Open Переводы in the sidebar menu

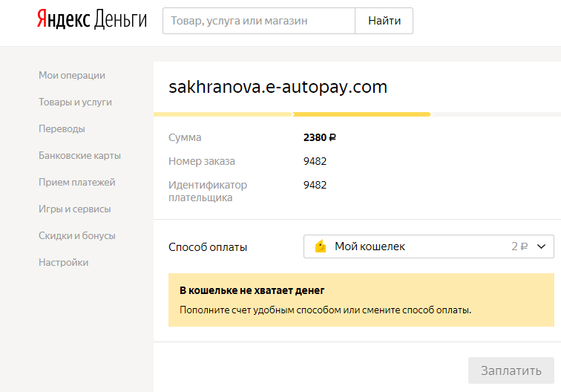point(62,128)
